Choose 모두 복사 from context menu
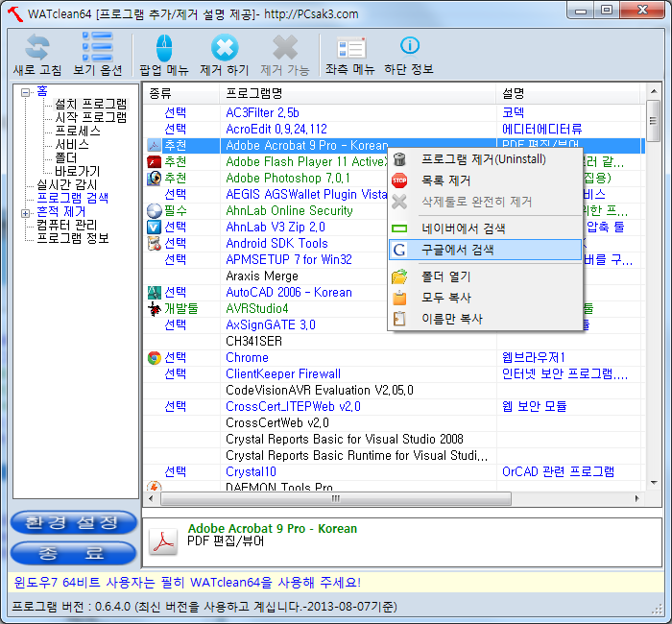672x624 pixels. coord(485,298)
